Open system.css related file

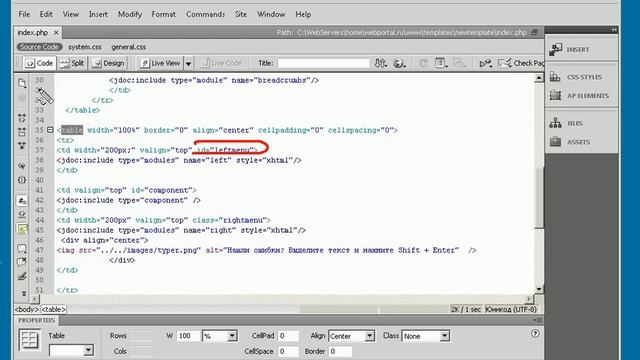(85, 47)
